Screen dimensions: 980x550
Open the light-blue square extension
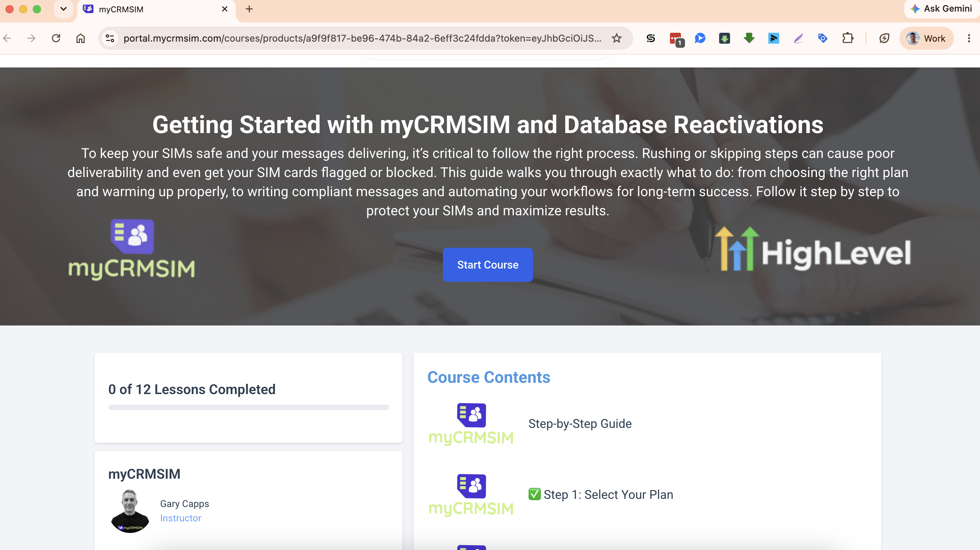tap(773, 39)
